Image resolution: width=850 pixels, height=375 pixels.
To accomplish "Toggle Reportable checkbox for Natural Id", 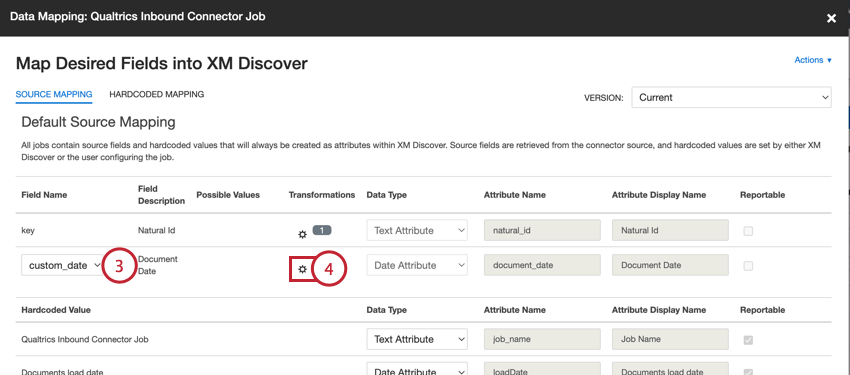I will (748, 231).
